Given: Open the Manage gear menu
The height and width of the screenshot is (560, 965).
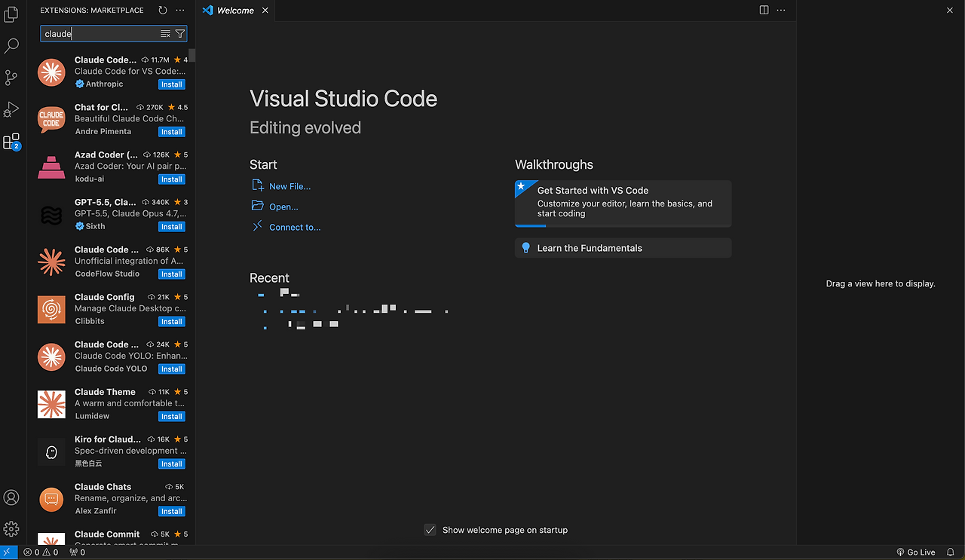Looking at the screenshot, I should click(11, 529).
